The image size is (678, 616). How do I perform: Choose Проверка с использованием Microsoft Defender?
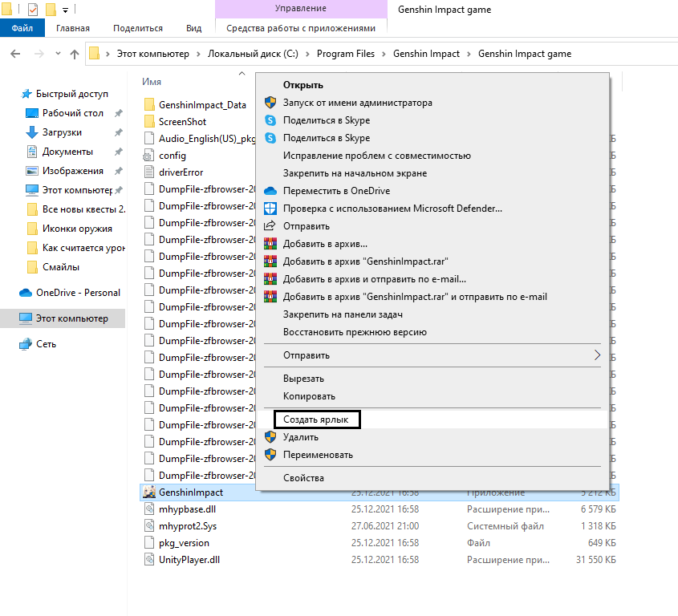point(392,209)
